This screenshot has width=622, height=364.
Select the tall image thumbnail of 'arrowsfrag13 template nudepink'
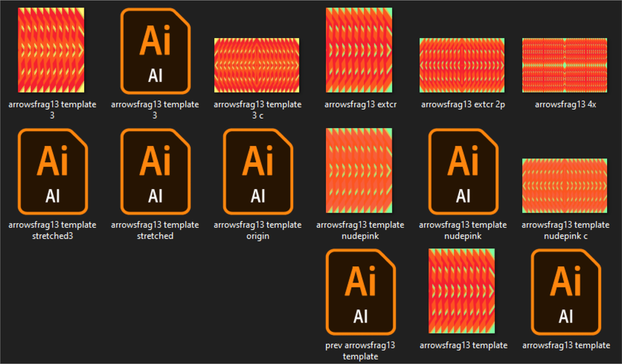pyautogui.click(x=359, y=170)
